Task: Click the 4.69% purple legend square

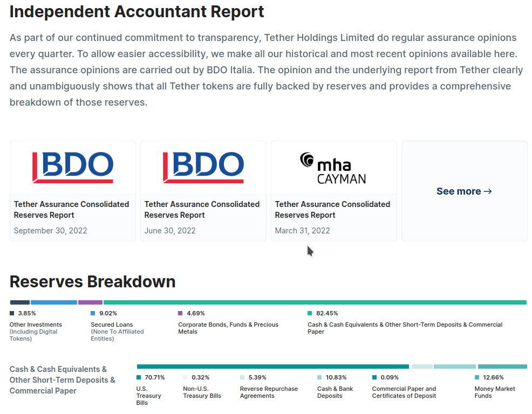Action: (x=181, y=313)
